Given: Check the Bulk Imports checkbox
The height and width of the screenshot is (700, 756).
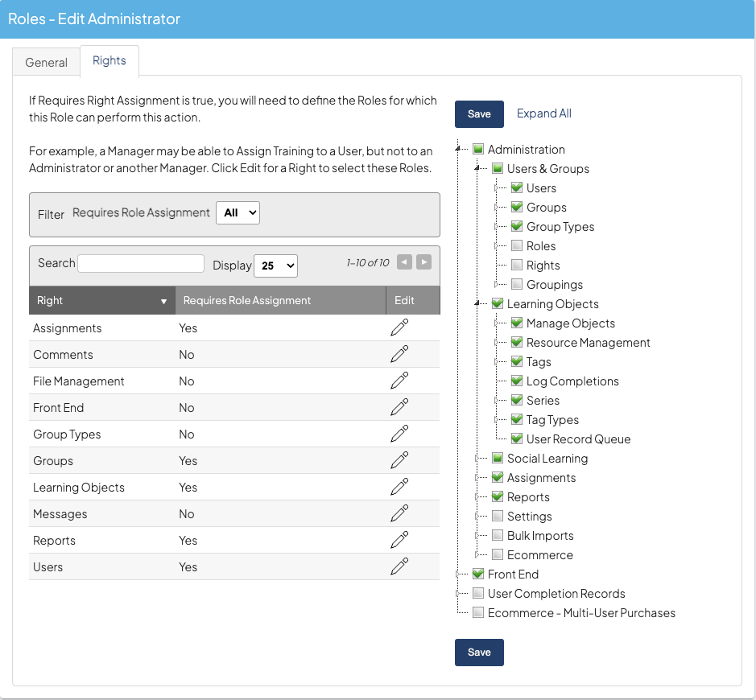Looking at the screenshot, I should click(498, 535).
